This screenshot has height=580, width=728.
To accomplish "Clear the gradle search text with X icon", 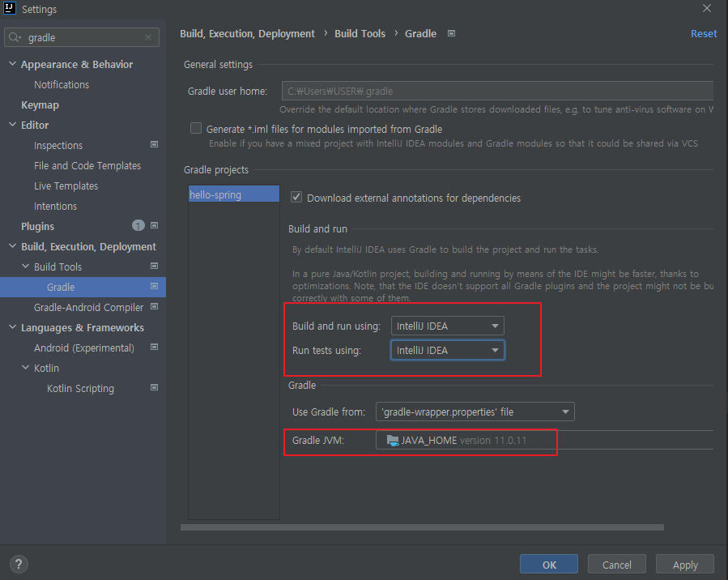I will click(148, 37).
